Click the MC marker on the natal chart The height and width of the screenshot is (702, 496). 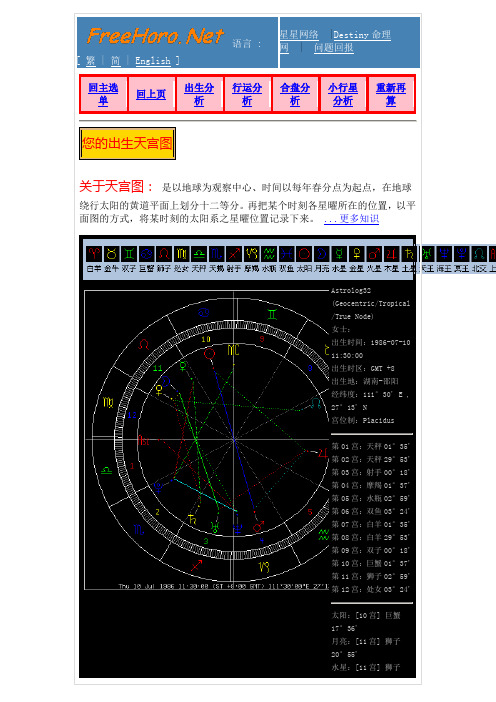234,350
